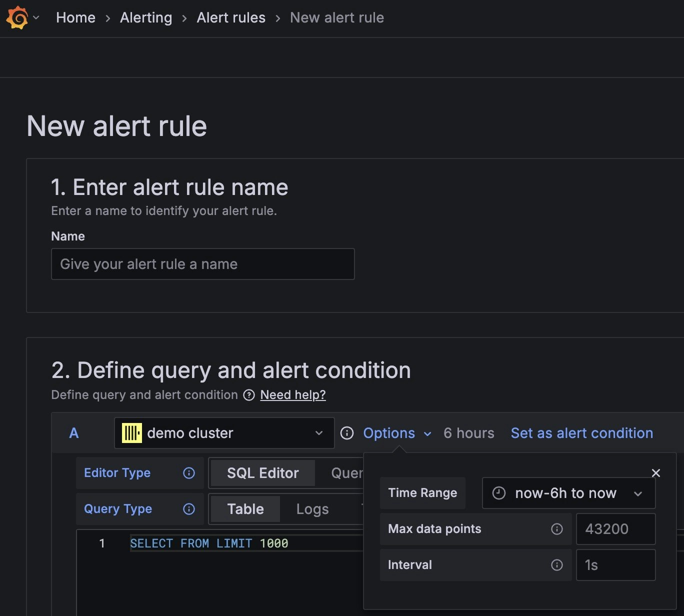This screenshot has height=616, width=684.
Task: Click the New alert rule page heading
Action: click(116, 126)
